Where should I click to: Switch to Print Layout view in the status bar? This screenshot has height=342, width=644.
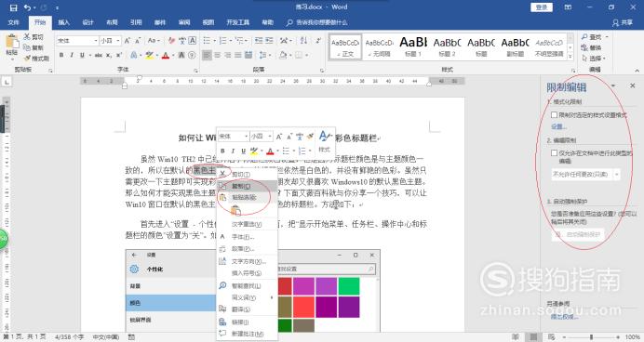pos(533,337)
